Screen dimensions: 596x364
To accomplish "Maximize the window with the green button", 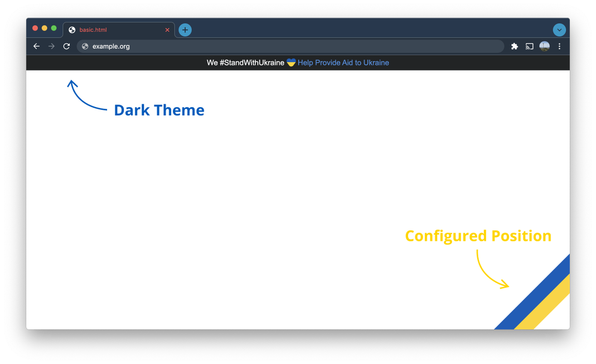I will point(54,28).
